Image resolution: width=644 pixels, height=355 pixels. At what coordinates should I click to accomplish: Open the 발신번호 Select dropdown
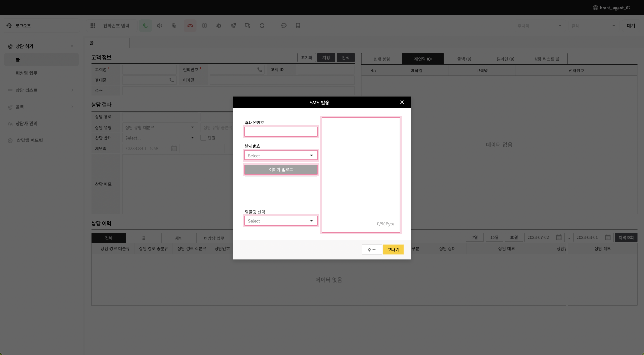[281, 156]
